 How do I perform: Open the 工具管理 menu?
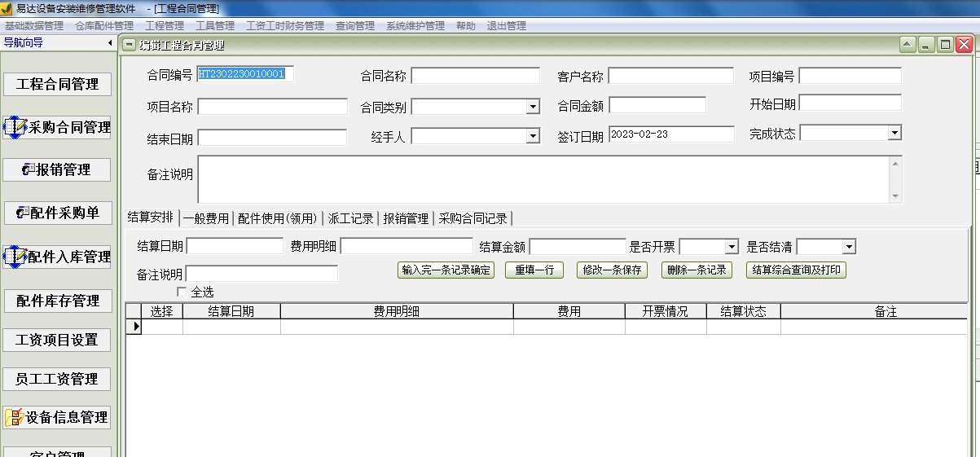(x=215, y=26)
